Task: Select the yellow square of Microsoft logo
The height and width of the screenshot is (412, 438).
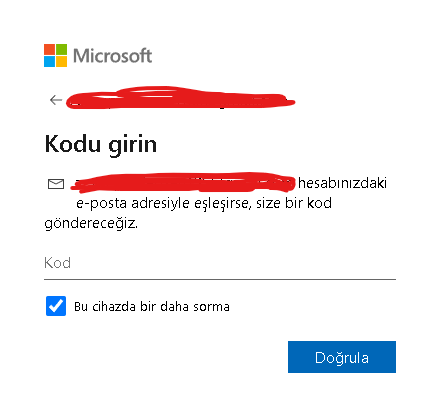Action: coord(61,61)
